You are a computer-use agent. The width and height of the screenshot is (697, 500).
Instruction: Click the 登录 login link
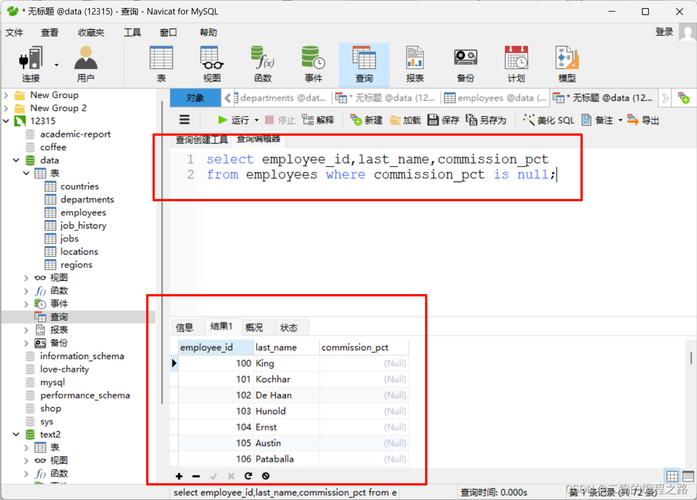coord(664,32)
